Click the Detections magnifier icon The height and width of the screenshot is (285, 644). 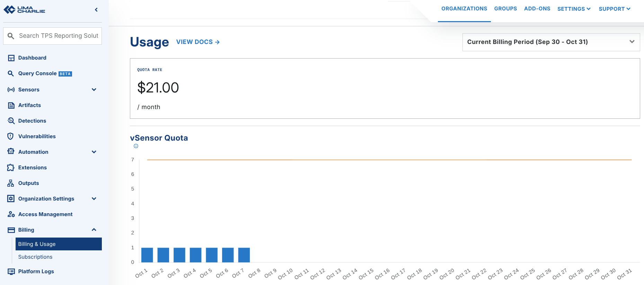coord(11,121)
